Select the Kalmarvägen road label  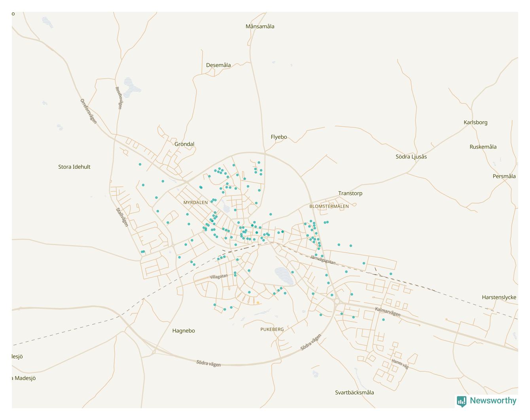point(388,312)
